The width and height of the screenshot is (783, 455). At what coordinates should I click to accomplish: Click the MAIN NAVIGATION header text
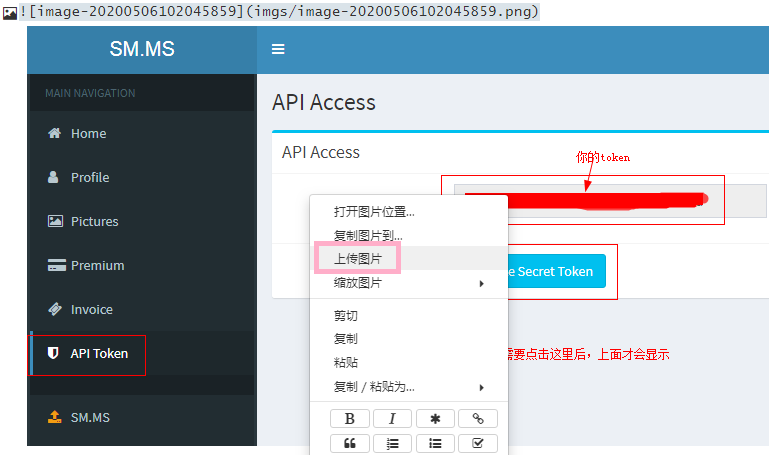[90, 93]
